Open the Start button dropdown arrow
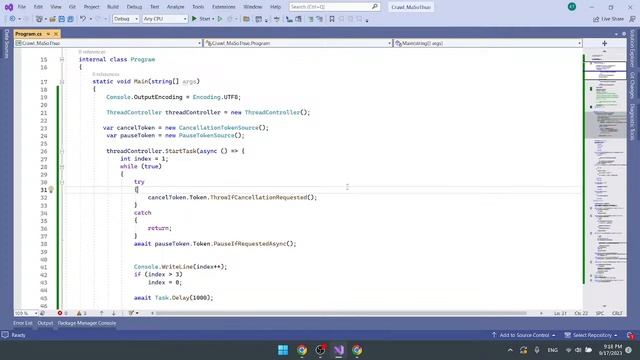The width and height of the screenshot is (640, 360). (213, 19)
